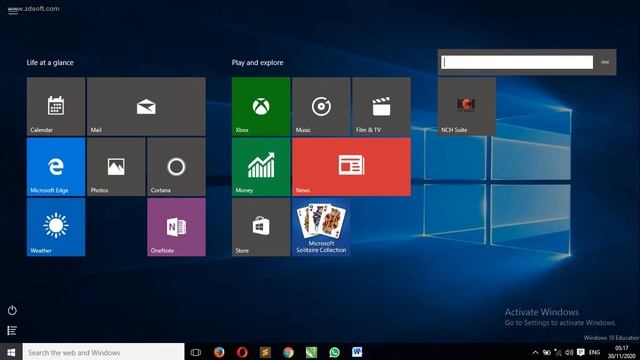Open the All apps list icon
The image size is (640, 360).
pos(12,330)
